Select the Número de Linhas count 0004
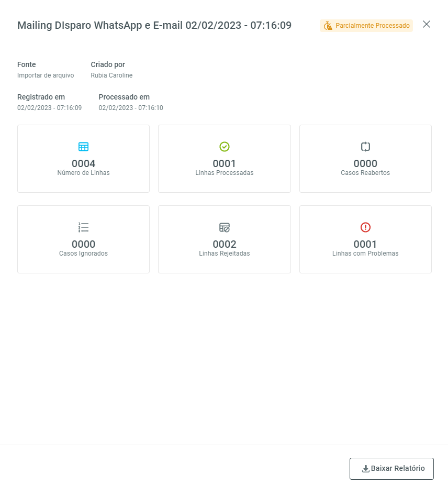The height and width of the screenshot is (485, 448). pos(83,163)
